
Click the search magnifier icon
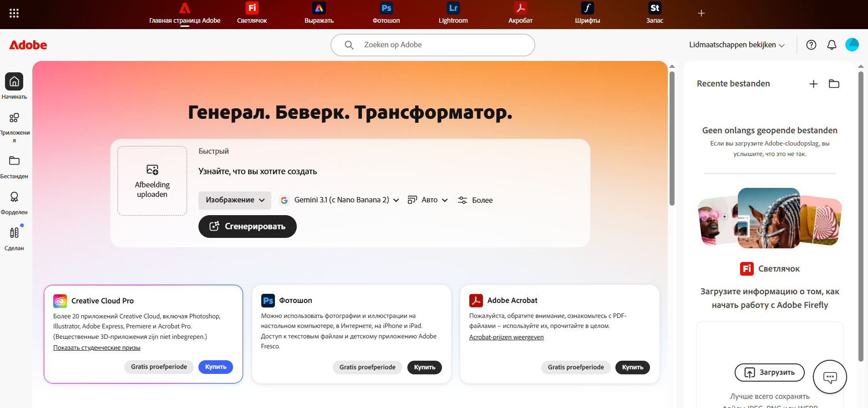(x=349, y=45)
